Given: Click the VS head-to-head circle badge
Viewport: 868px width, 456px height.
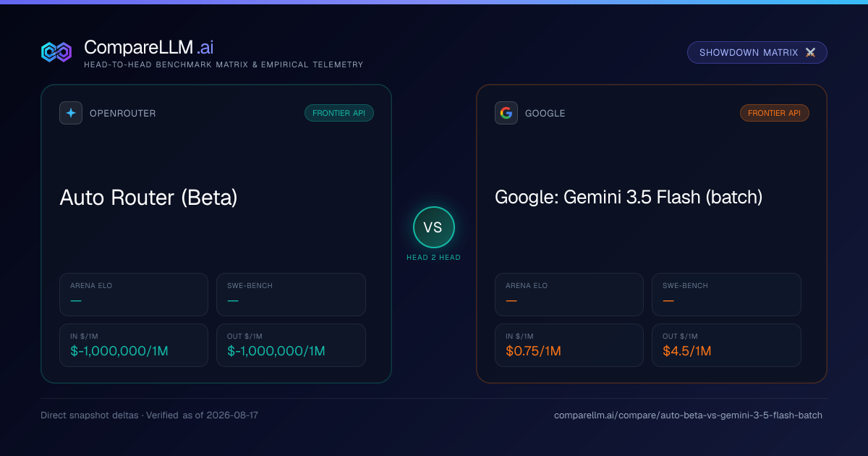Looking at the screenshot, I should coord(433,227).
